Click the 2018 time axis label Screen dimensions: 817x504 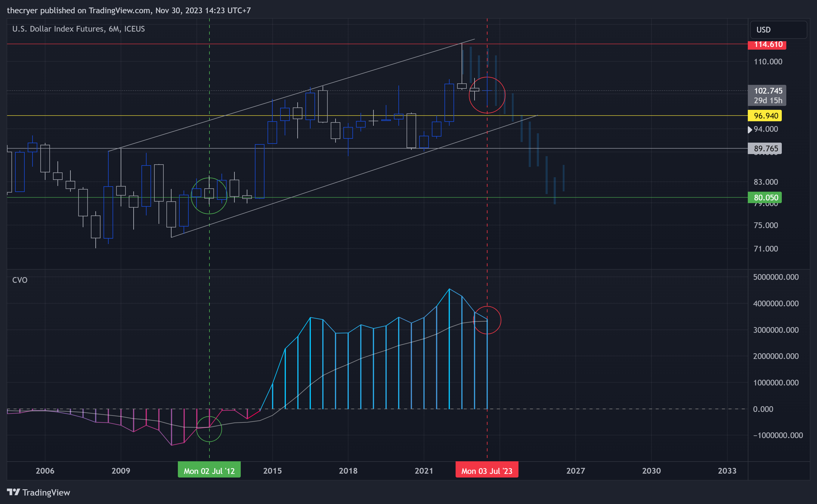(x=348, y=471)
